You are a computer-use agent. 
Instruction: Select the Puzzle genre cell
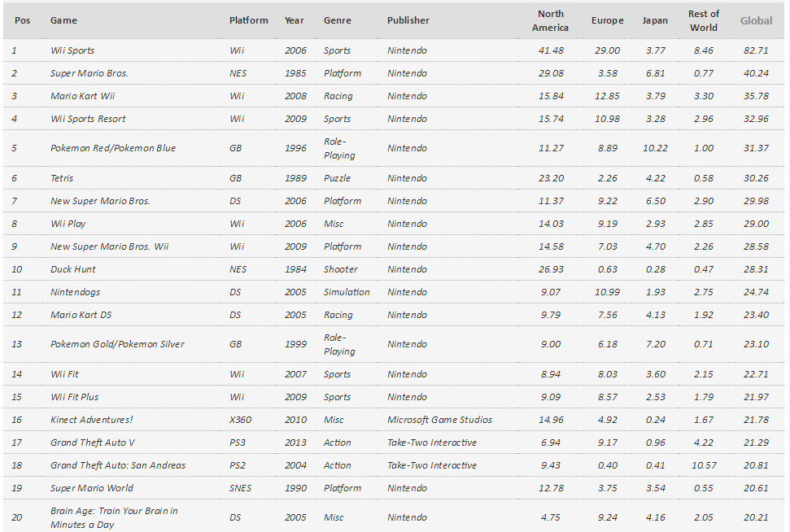(x=337, y=178)
